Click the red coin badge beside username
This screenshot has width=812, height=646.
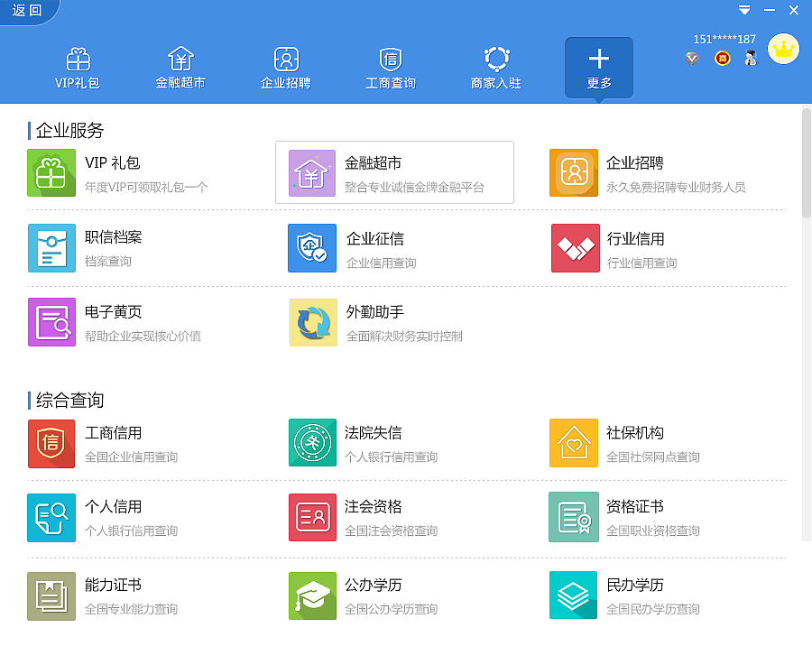pyautogui.click(x=721, y=58)
